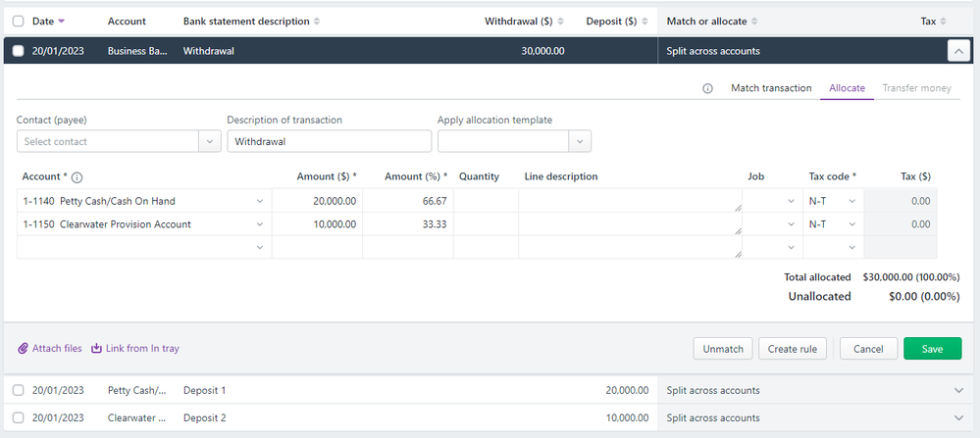Open the Contact (payee) dropdown

[210, 142]
